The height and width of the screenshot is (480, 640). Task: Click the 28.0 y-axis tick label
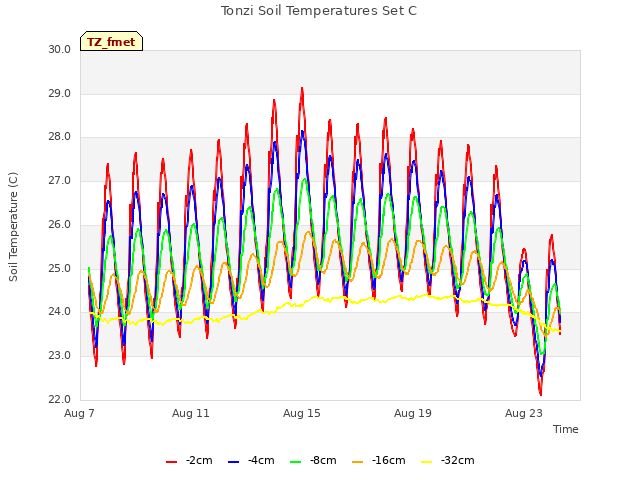click(60, 137)
